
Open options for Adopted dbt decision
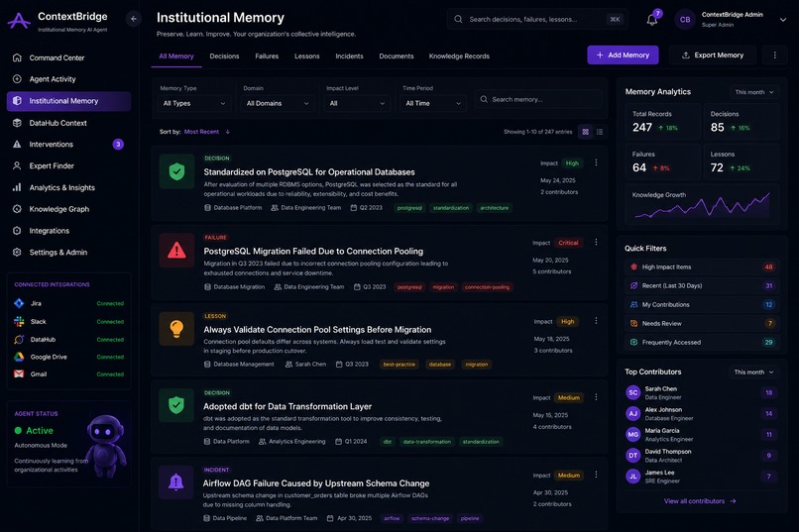596,397
